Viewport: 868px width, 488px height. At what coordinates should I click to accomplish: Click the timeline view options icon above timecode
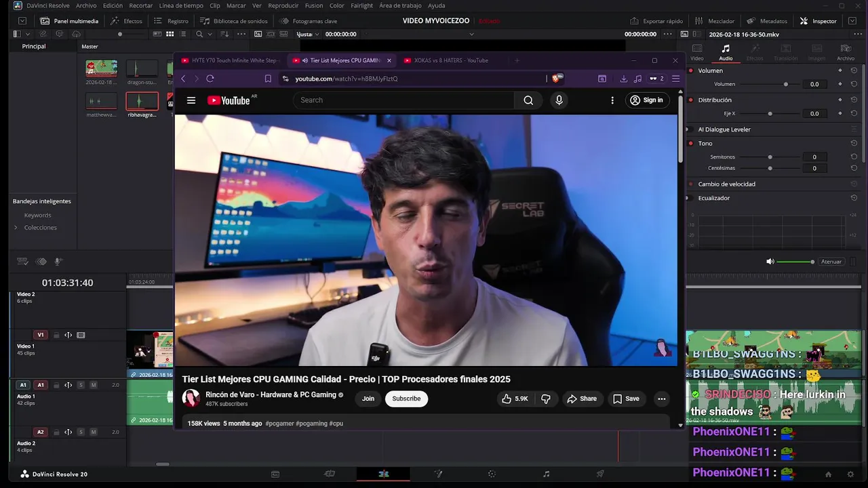(x=22, y=262)
